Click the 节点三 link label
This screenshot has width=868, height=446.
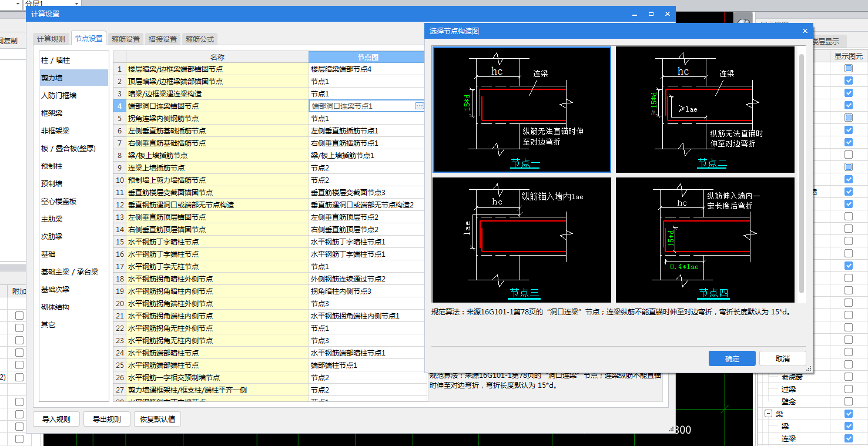(525, 293)
